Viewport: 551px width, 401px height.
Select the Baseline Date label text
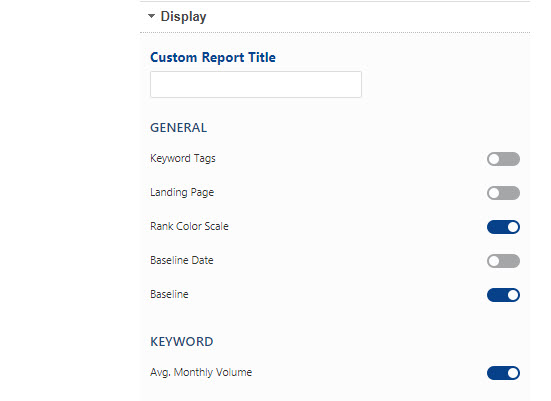(182, 260)
